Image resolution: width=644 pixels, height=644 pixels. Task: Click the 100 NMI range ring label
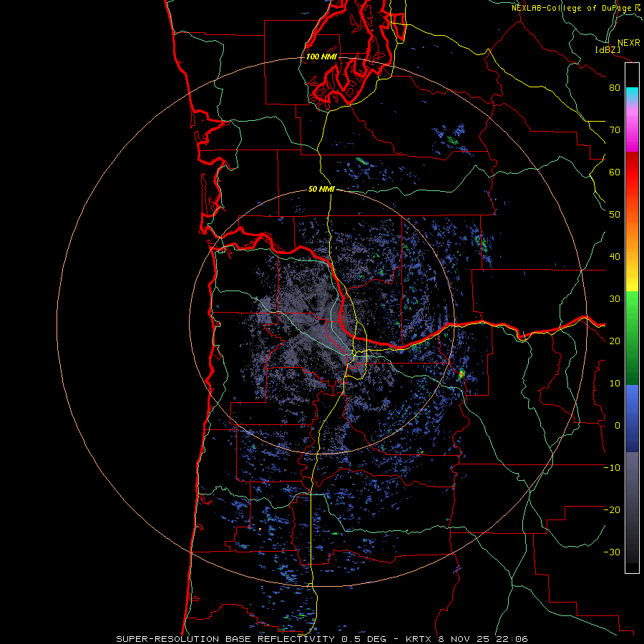321,57
